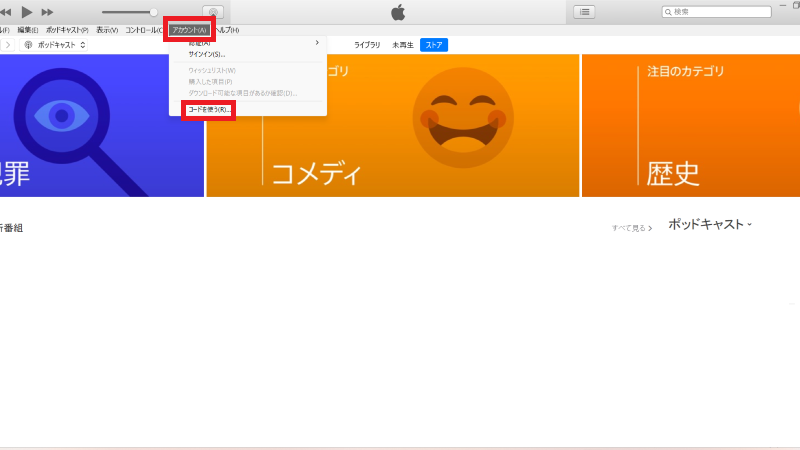800x450 pixels.
Task: Open the crime category banner with magnifier
Action: (102, 126)
